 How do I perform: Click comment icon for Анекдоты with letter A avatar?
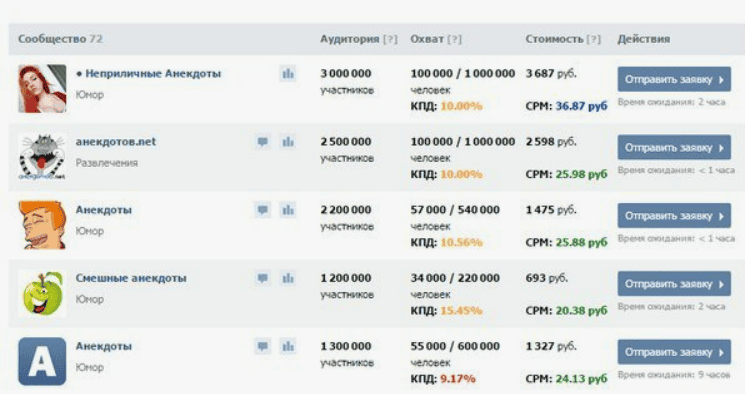pyautogui.click(x=263, y=346)
